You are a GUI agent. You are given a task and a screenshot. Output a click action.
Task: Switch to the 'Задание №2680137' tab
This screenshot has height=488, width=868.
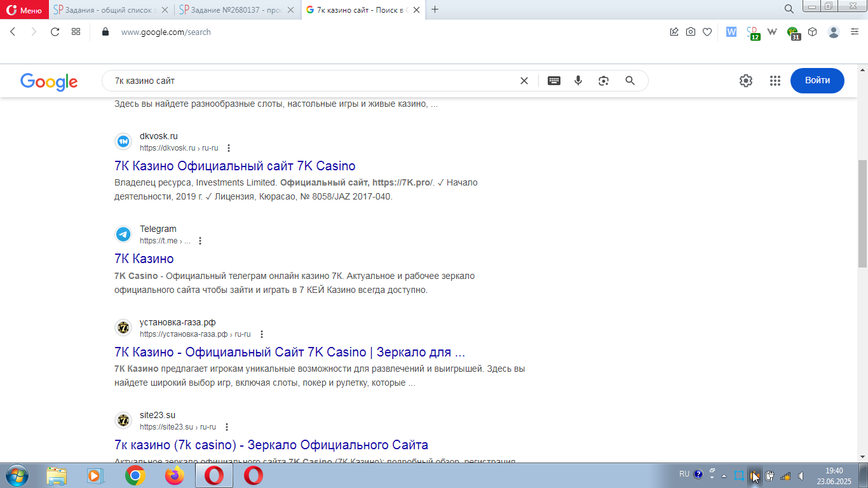pos(238,10)
